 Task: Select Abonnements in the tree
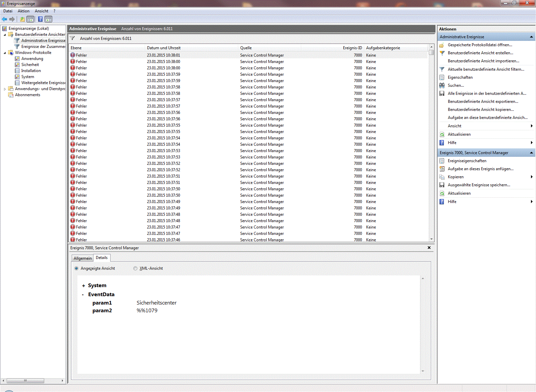27,95
